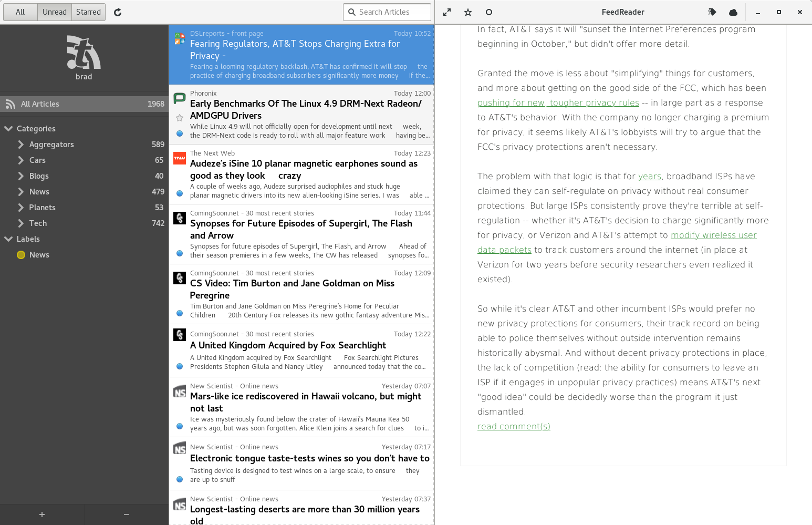
Task: Toggle unread dot on Supergirl synopses article
Action: pyautogui.click(x=180, y=253)
